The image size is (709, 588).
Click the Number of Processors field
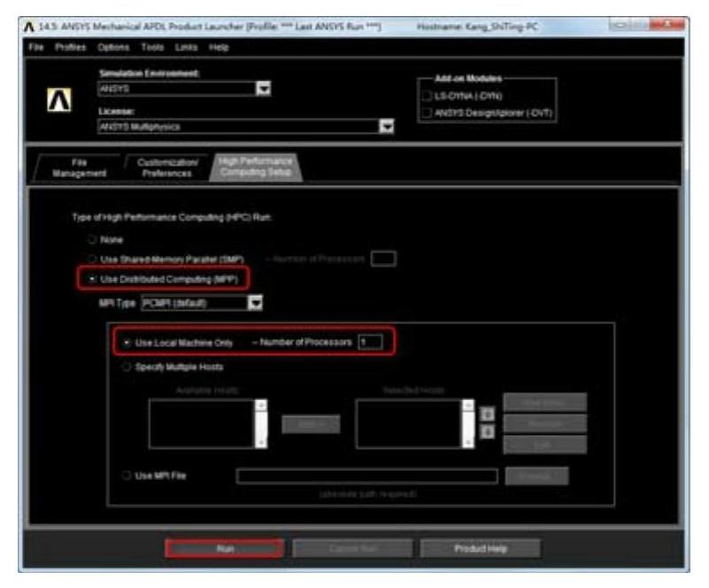point(369,343)
